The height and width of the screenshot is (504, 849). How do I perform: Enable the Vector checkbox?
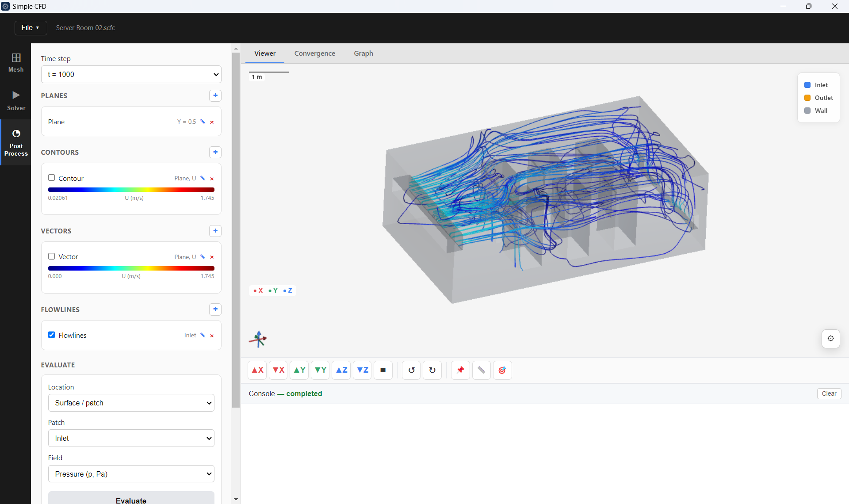(x=52, y=256)
